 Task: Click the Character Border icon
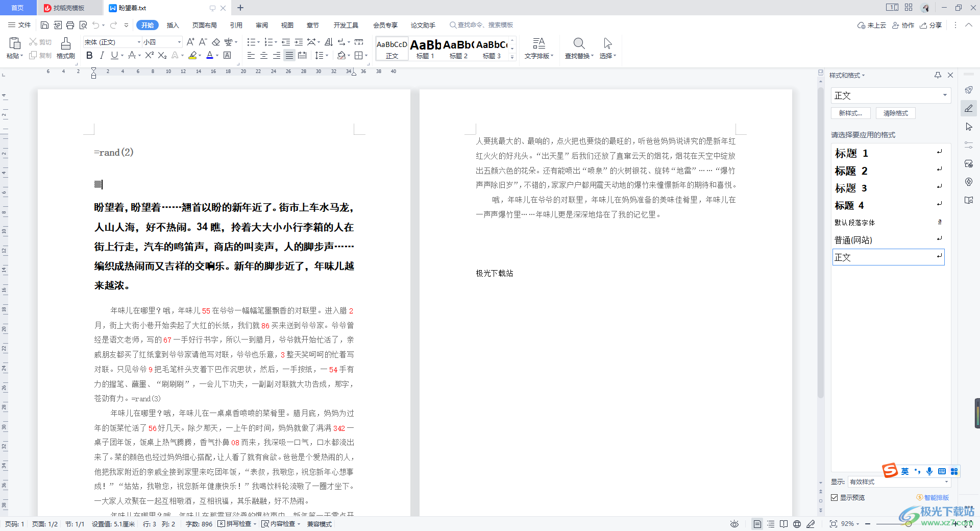pyautogui.click(x=227, y=55)
